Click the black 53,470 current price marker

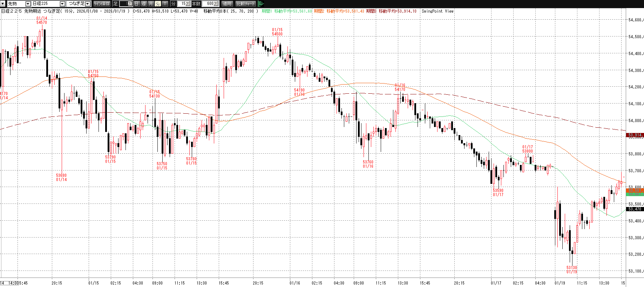coord(635,209)
